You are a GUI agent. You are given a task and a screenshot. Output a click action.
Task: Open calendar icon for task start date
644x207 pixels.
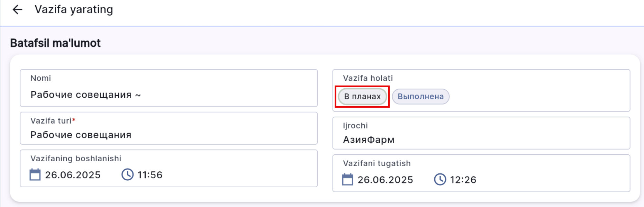35,175
